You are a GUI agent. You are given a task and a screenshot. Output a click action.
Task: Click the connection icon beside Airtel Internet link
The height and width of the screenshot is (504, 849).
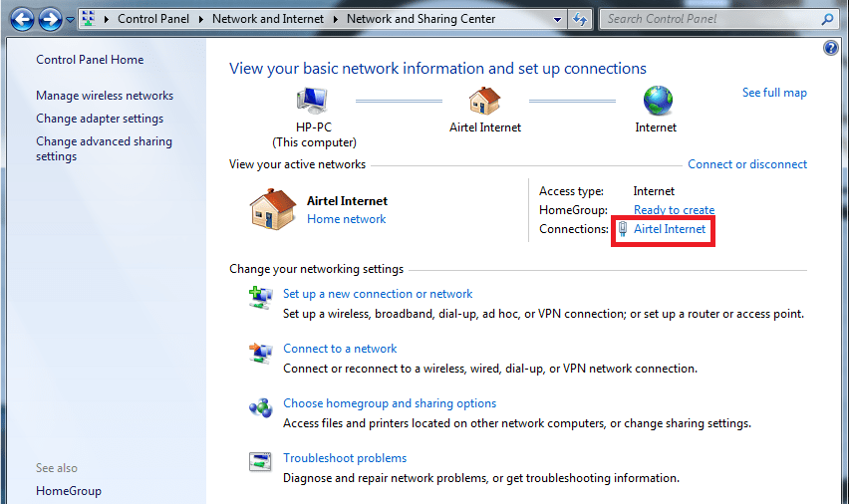(x=623, y=229)
